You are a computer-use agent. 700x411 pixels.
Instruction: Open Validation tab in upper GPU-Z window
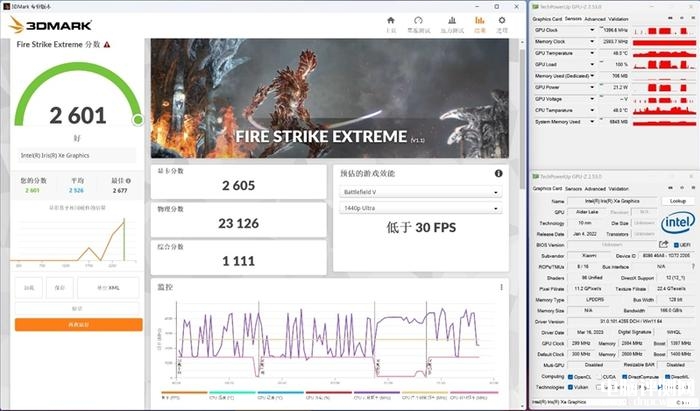tap(618, 19)
